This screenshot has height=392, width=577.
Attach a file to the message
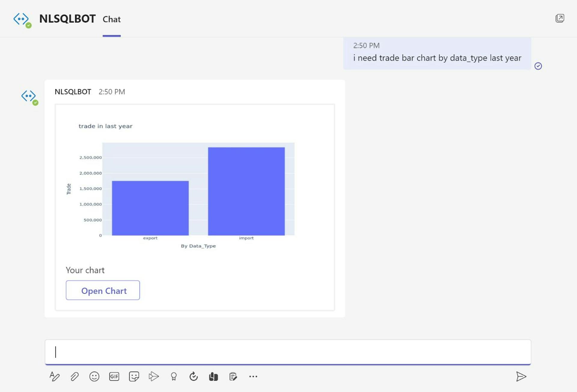[75, 376]
